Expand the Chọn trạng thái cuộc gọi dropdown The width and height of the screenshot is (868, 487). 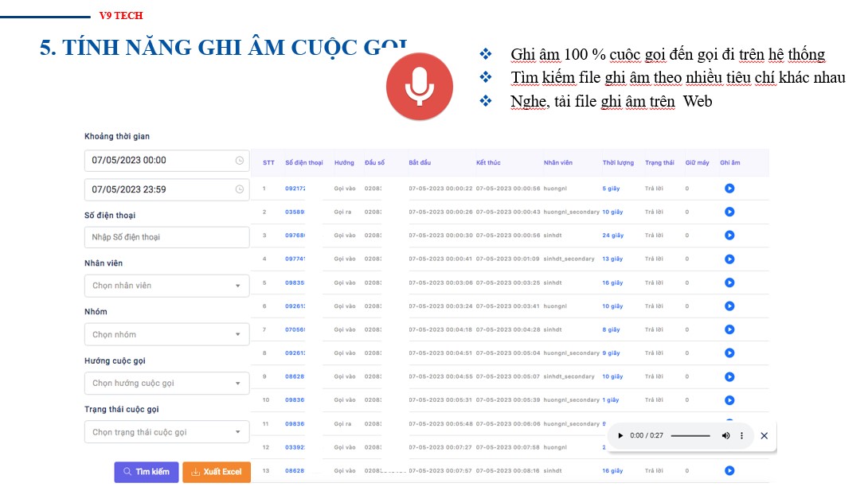(x=166, y=432)
